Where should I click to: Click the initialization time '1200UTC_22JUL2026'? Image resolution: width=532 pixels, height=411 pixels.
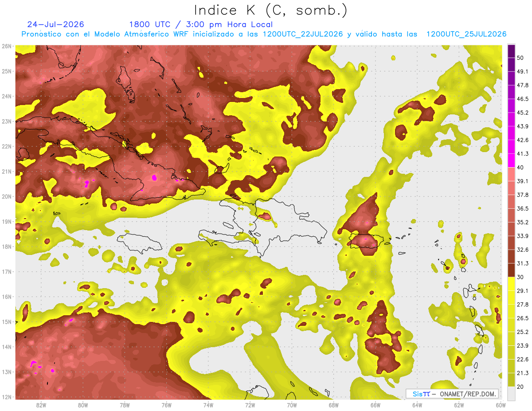point(303,34)
